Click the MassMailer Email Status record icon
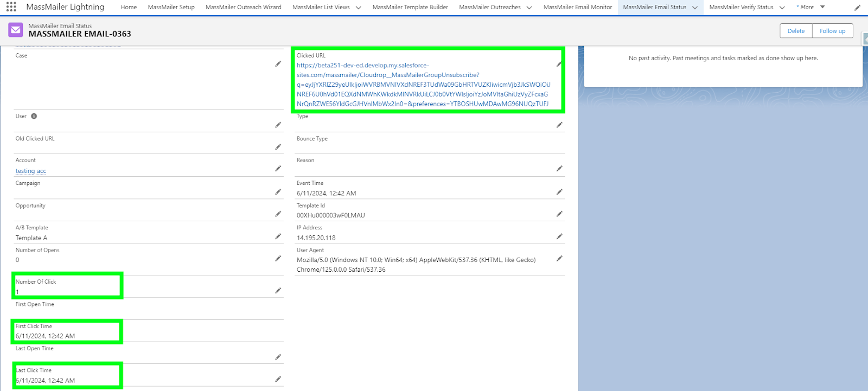868x391 pixels. (x=16, y=30)
